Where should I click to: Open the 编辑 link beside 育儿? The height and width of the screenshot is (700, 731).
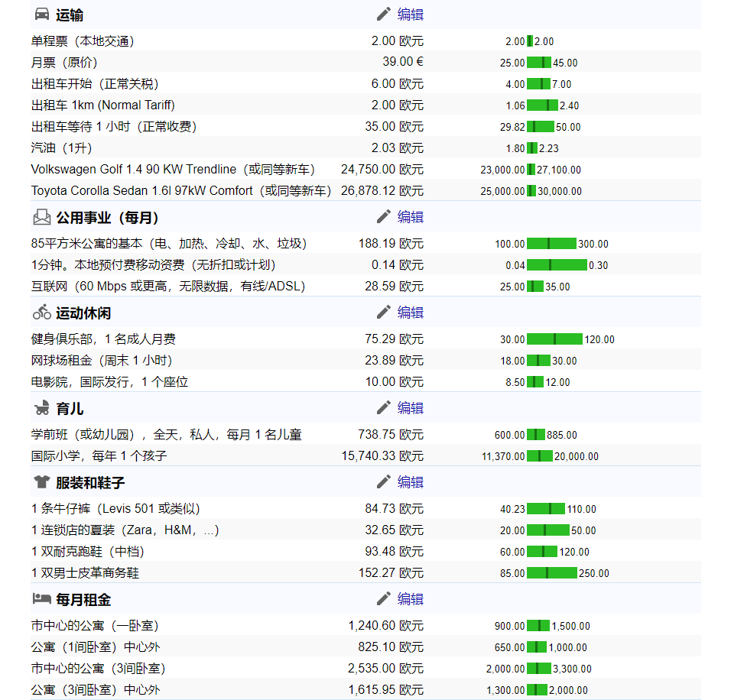coord(411,407)
